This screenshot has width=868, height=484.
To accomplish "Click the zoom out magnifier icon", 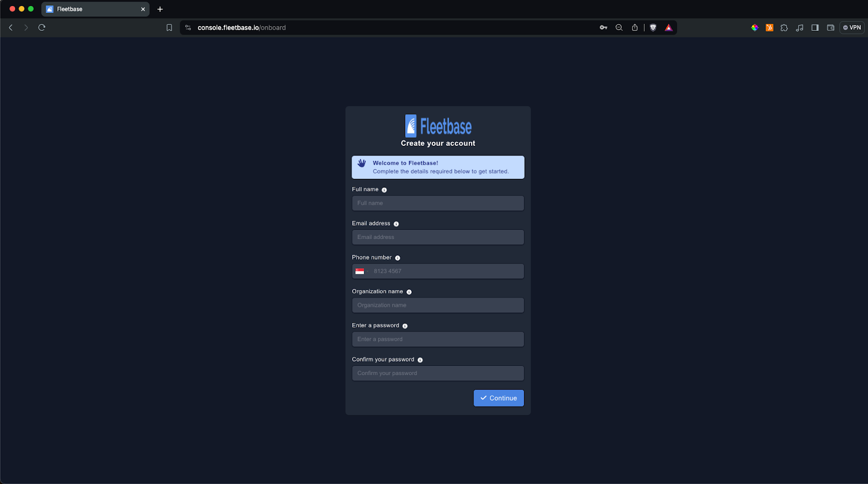I will 619,28.
